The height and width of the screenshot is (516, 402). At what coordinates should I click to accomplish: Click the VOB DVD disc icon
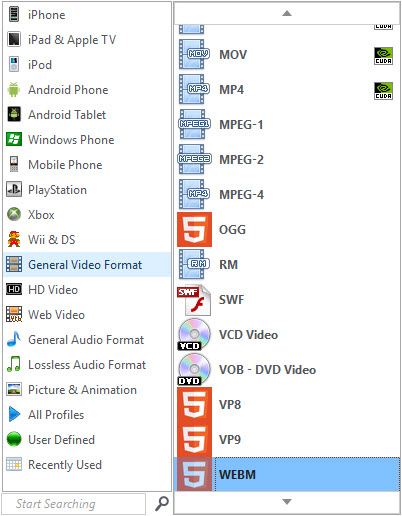click(194, 370)
